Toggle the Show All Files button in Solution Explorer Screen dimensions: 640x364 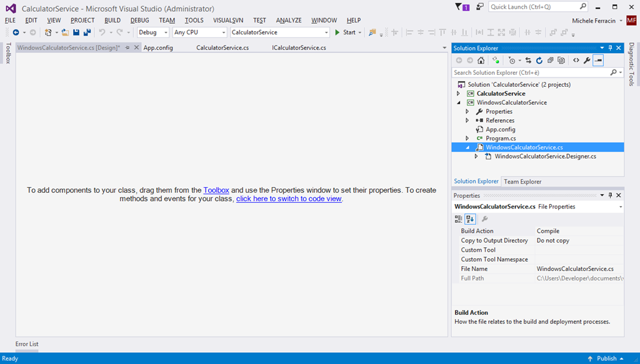561,61
